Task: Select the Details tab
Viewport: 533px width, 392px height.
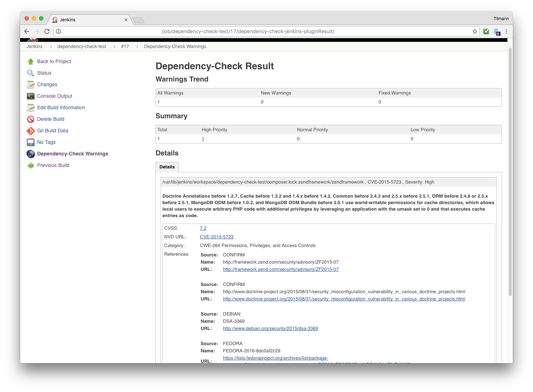Action: (x=167, y=167)
